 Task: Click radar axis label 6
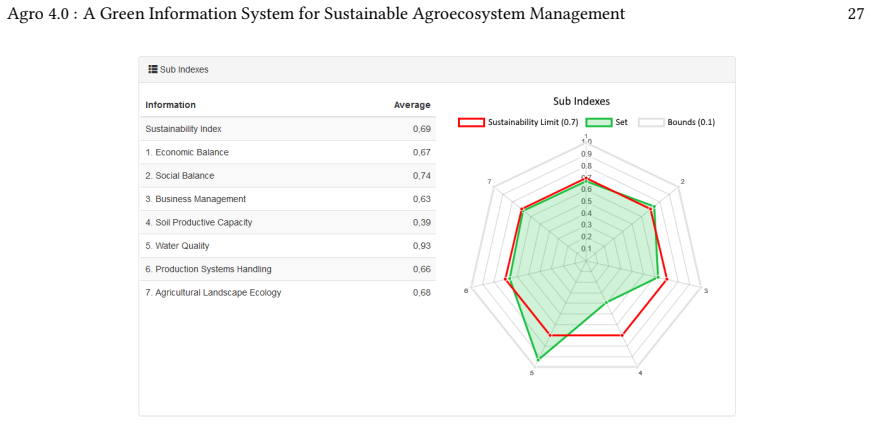pos(467,291)
